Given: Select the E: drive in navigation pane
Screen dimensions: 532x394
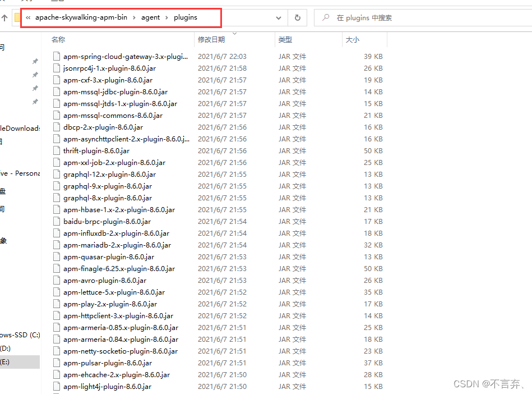Looking at the screenshot, I should tap(20, 362).
